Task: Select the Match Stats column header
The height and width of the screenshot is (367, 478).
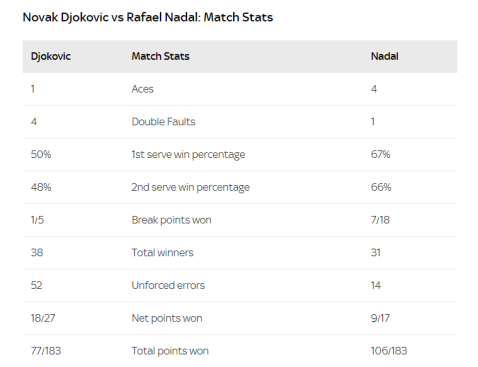Action: [x=160, y=56]
